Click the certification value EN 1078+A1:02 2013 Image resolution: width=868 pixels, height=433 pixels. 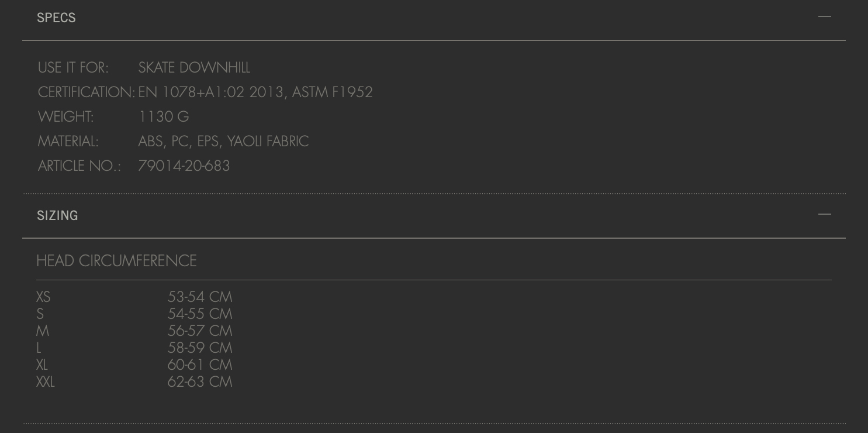[210, 92]
